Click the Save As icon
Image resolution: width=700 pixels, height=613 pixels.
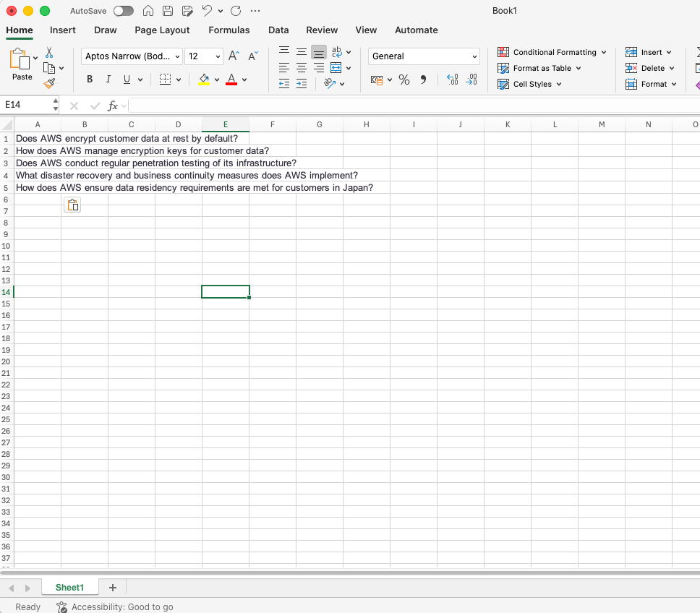(x=187, y=11)
